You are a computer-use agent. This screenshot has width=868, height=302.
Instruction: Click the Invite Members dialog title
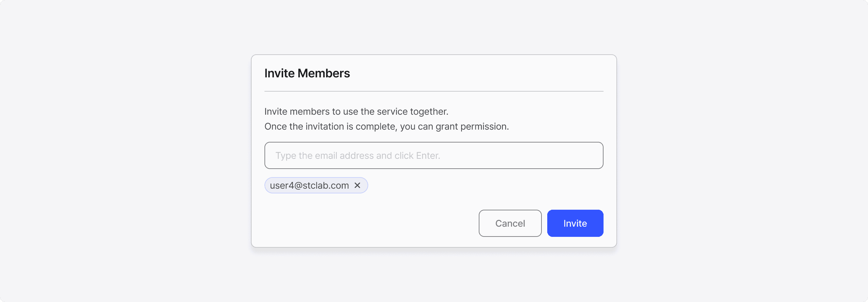coord(307,73)
